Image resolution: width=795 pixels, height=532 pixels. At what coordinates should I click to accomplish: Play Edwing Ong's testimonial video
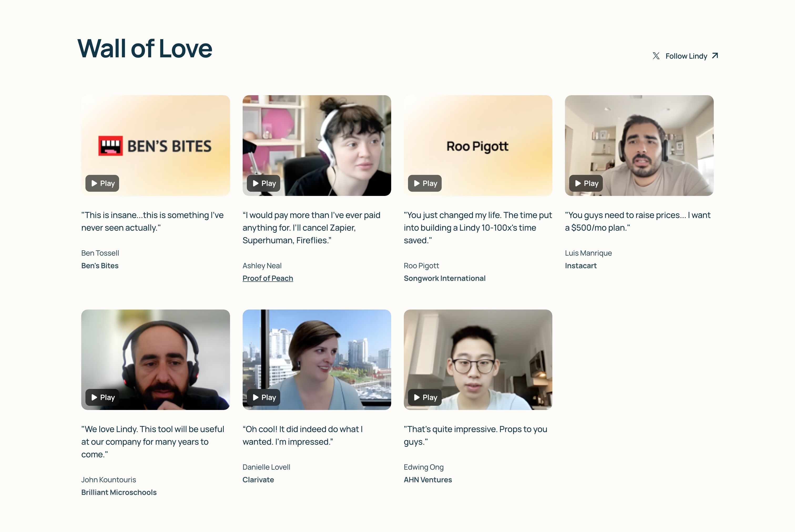[x=425, y=397]
